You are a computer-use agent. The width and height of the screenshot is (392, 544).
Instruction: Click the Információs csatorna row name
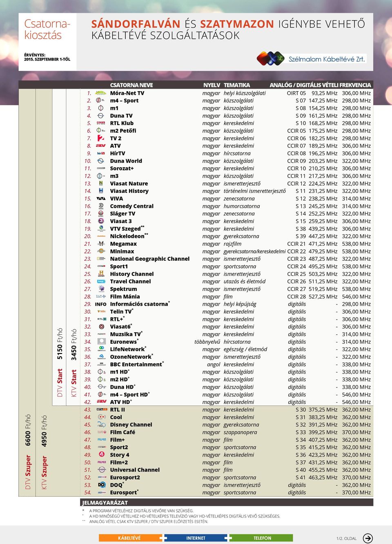coord(139,304)
